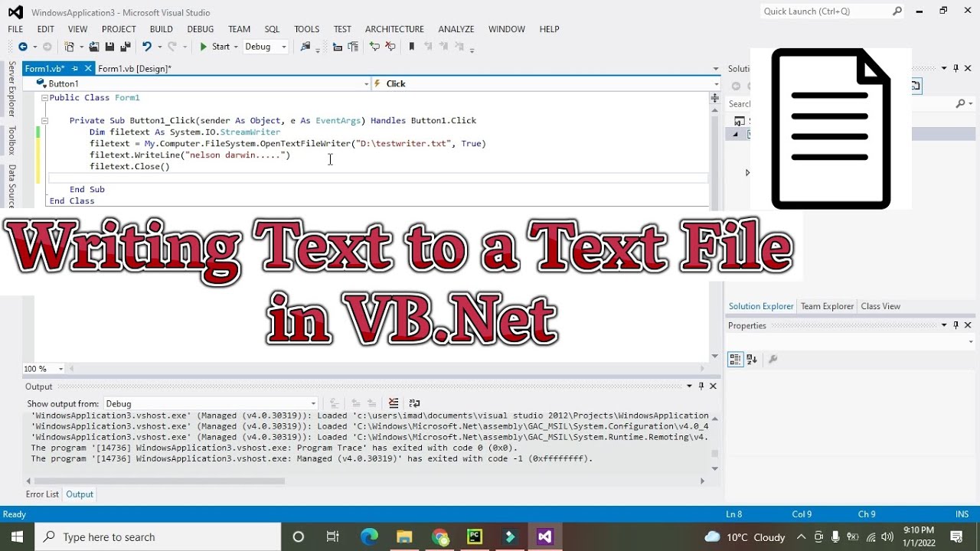Click the Windows Start button
The width and height of the screenshot is (980, 551).
tap(17, 536)
